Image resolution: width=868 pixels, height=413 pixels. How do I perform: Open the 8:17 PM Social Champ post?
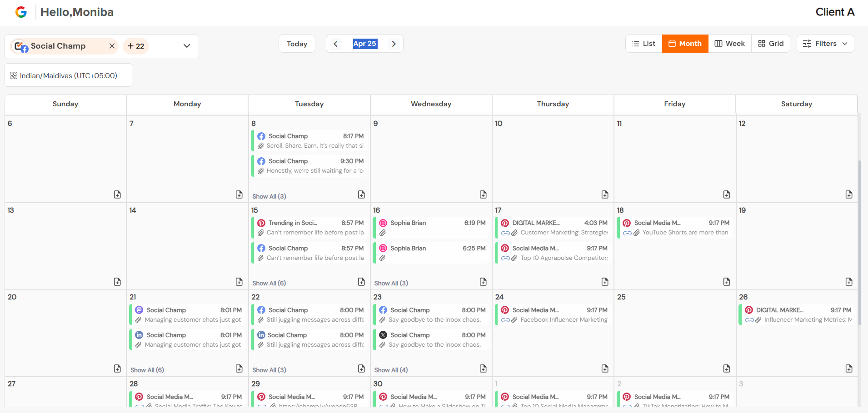309,141
